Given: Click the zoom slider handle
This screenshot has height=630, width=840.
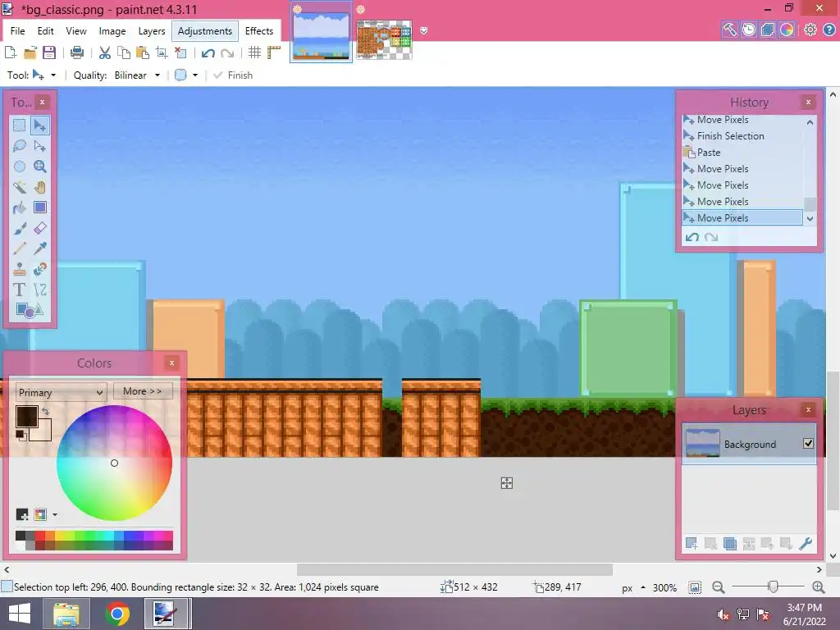Looking at the screenshot, I should point(773,587).
